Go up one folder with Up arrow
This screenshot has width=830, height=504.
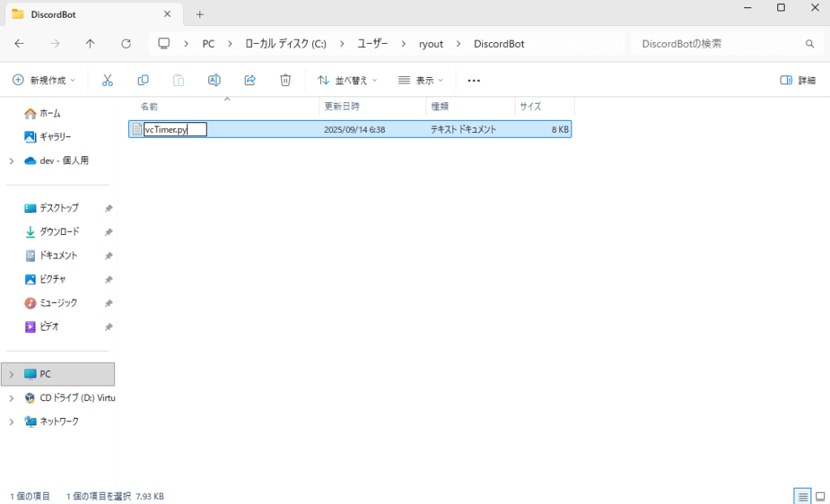(x=90, y=44)
